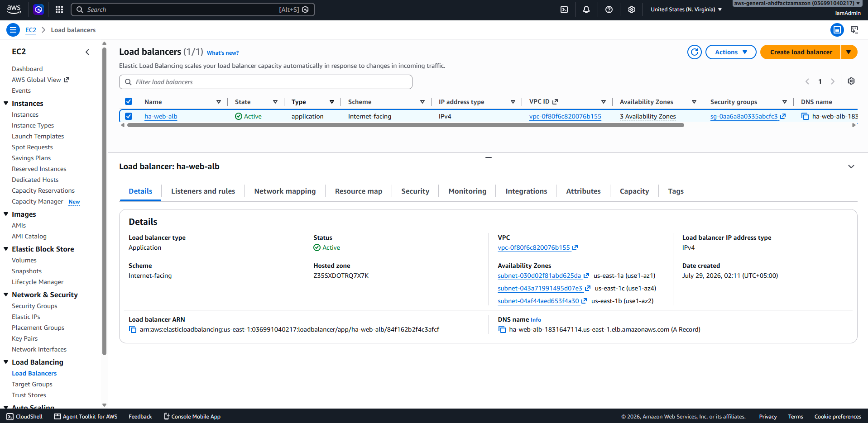Open the top bar settings gear
This screenshot has height=423, width=868.
[632, 10]
